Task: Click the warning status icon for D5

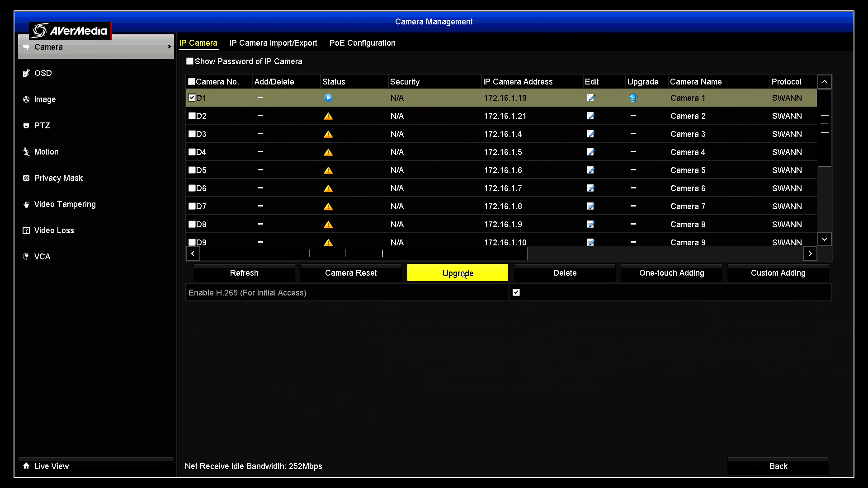Action: pyautogui.click(x=328, y=170)
